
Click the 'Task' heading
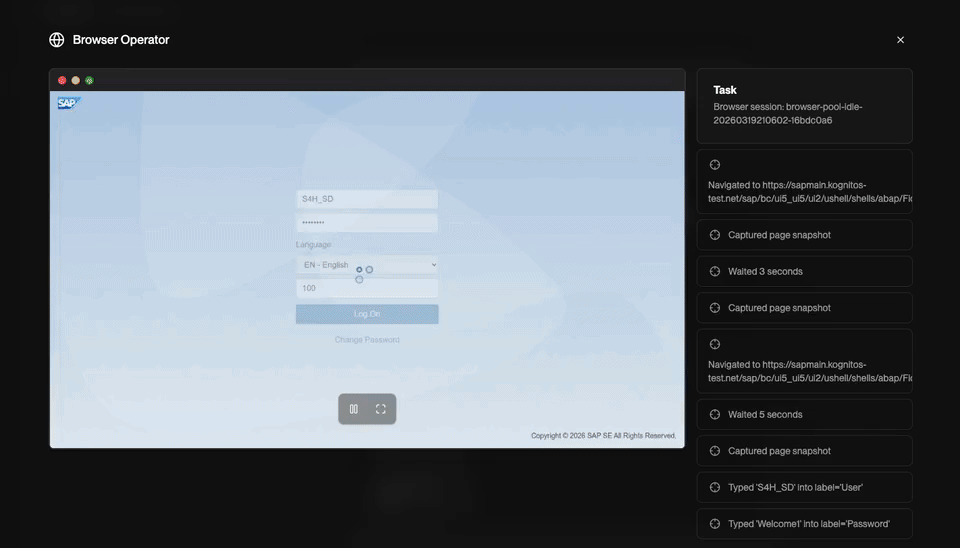click(x=725, y=90)
